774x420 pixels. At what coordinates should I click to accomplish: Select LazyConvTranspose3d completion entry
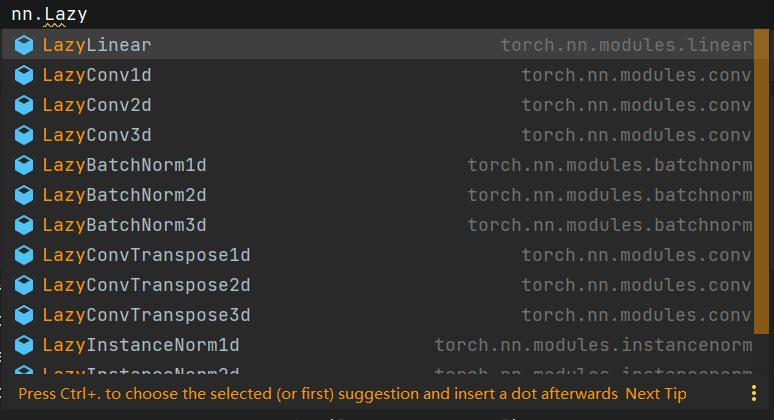click(x=378, y=315)
